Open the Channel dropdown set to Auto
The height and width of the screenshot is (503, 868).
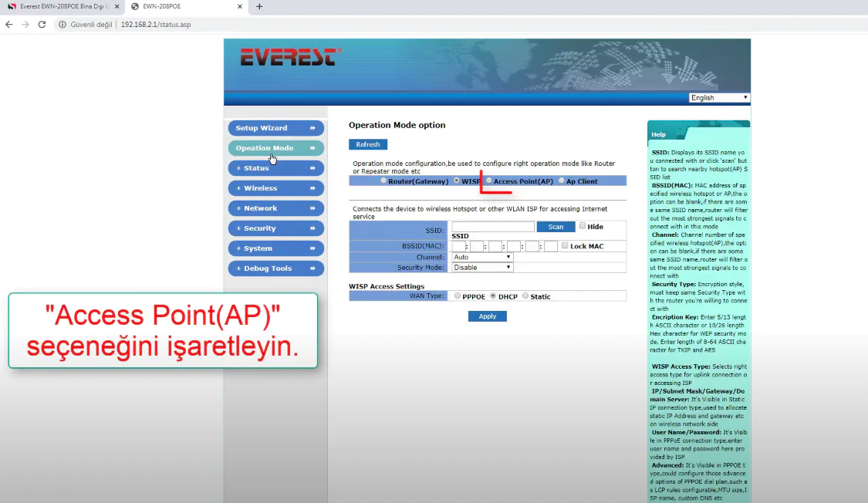[x=482, y=257]
